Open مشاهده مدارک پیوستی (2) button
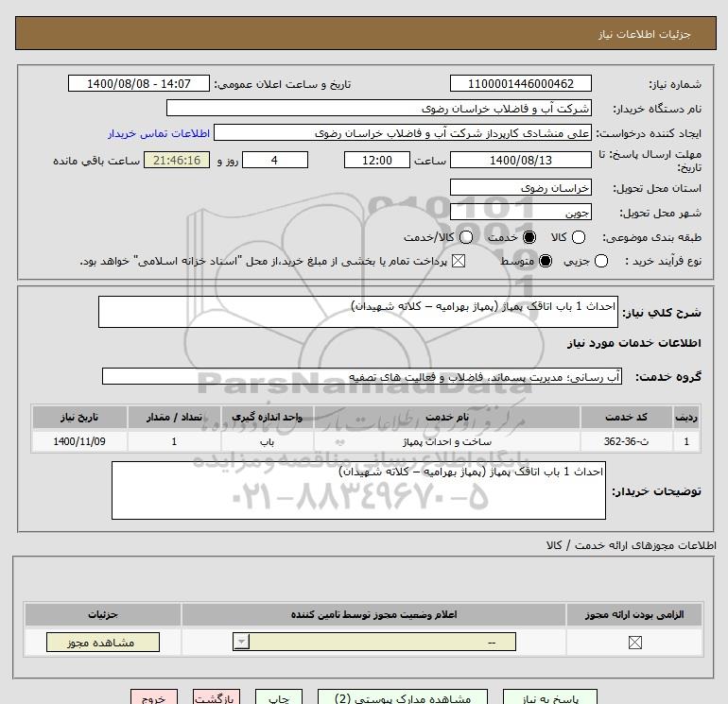Image resolution: width=728 pixels, height=704 pixels. [x=403, y=698]
